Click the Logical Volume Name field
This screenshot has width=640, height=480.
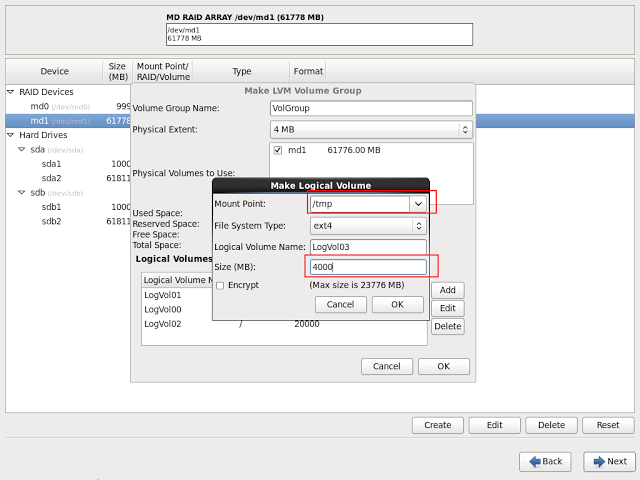367,246
